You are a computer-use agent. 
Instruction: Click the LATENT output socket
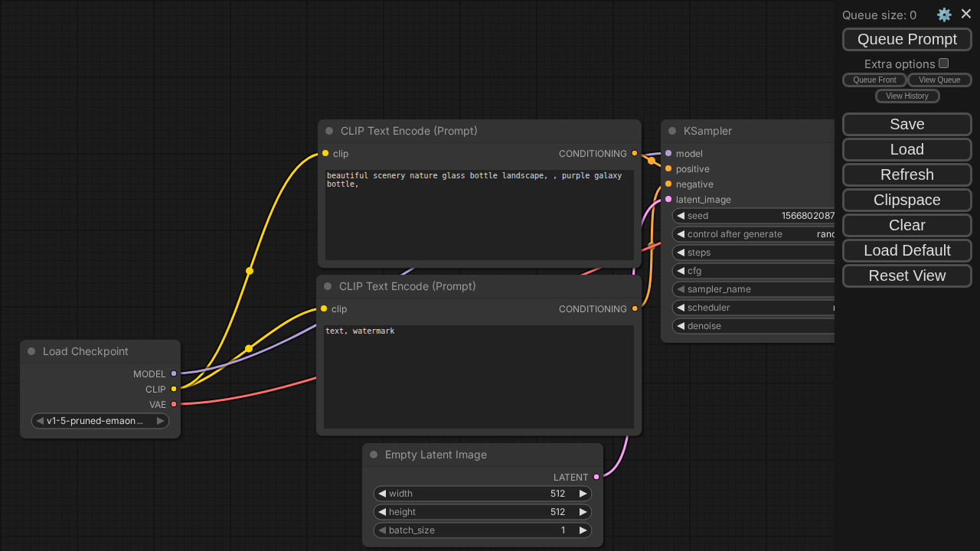(596, 477)
